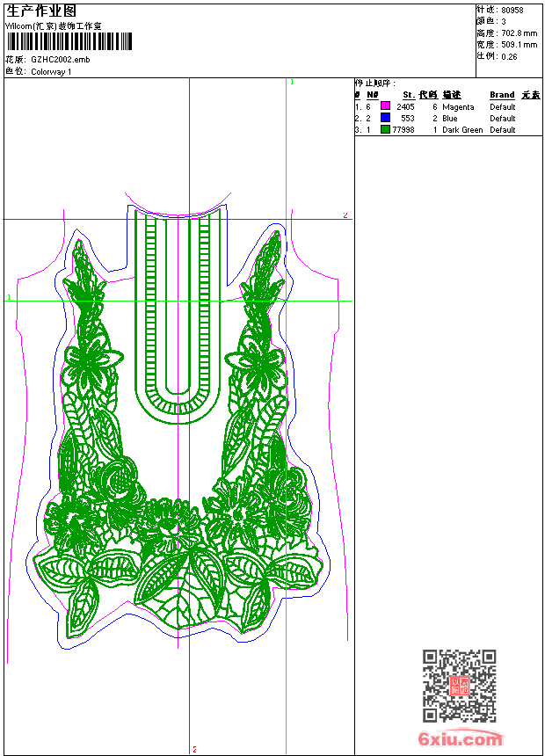The height and width of the screenshot is (756, 545).
Task: Click the Blue description text
Action: [x=450, y=118]
